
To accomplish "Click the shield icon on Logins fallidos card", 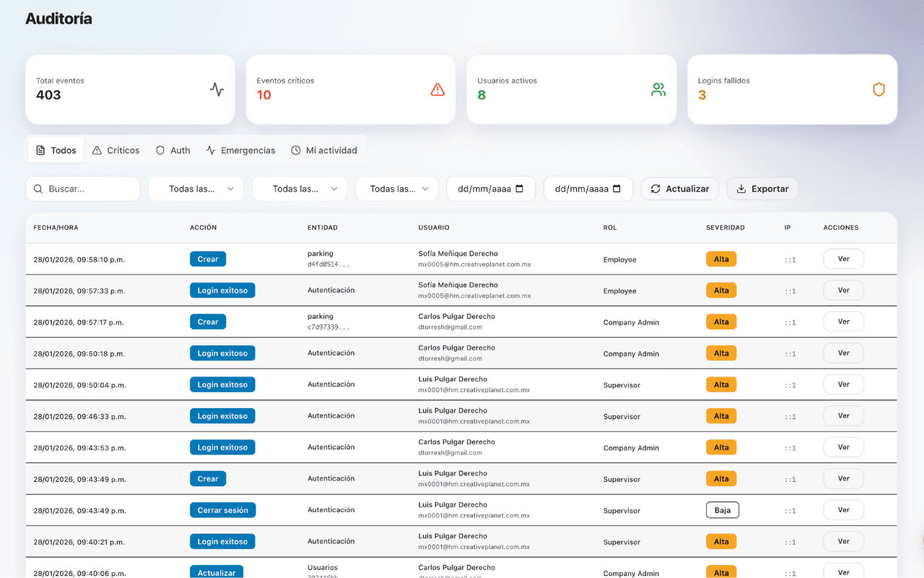I will click(x=879, y=89).
